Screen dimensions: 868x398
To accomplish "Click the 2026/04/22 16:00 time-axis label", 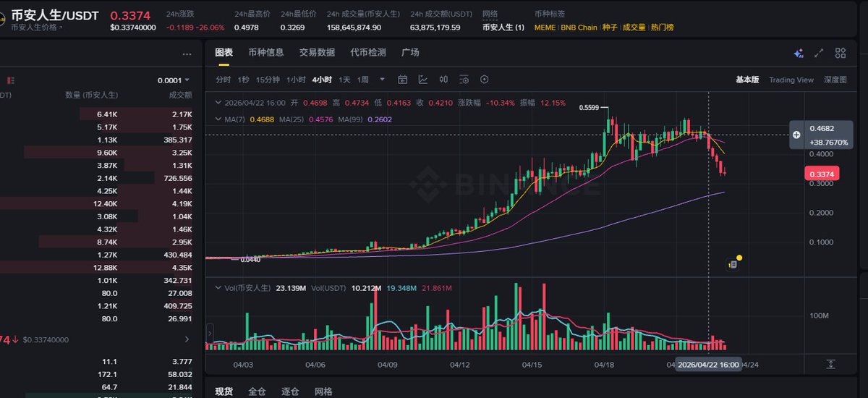I will (708, 365).
